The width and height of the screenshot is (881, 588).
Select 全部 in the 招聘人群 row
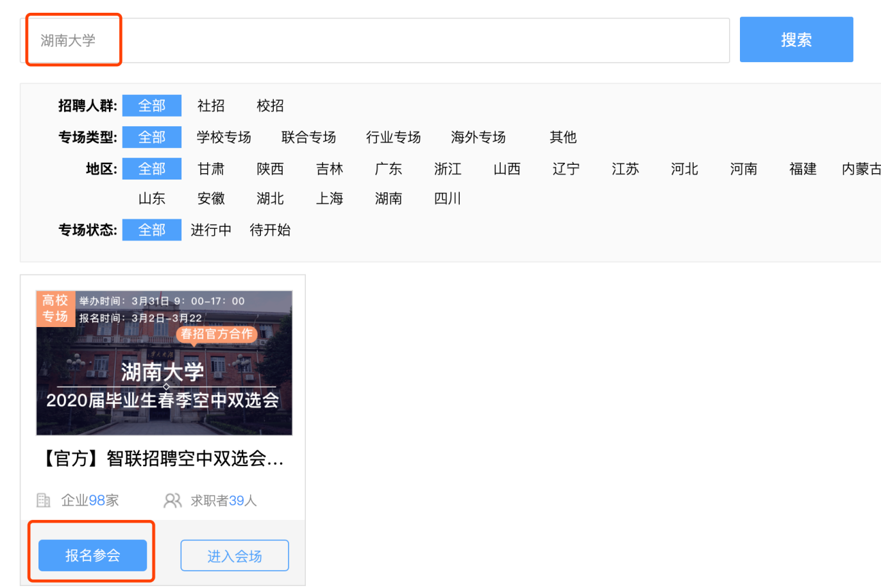[x=152, y=106]
